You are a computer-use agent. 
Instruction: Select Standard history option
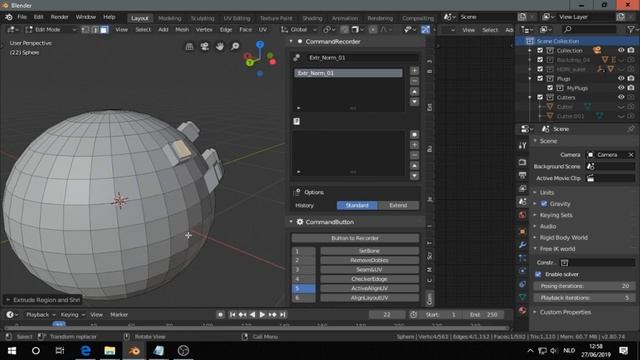[357, 205]
